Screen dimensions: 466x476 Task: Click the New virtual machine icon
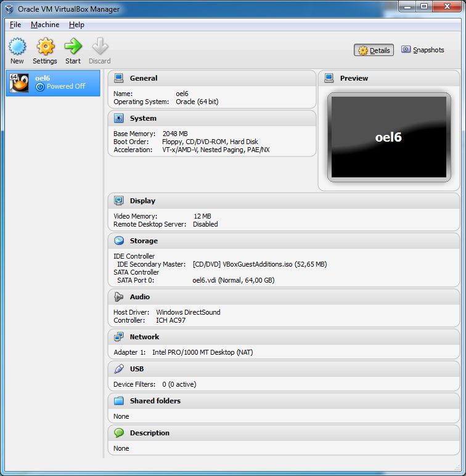point(17,46)
